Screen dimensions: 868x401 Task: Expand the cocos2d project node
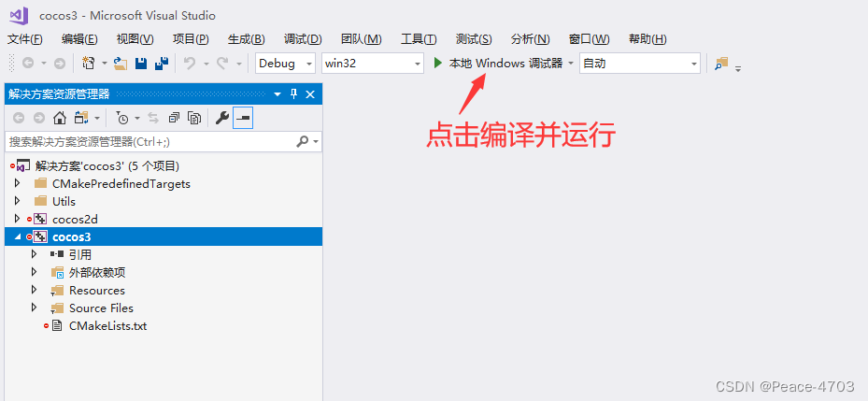pyautogui.click(x=17, y=219)
